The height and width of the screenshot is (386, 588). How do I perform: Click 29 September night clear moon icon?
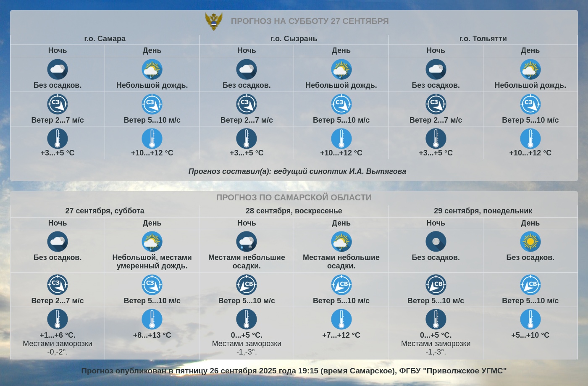click(x=436, y=242)
